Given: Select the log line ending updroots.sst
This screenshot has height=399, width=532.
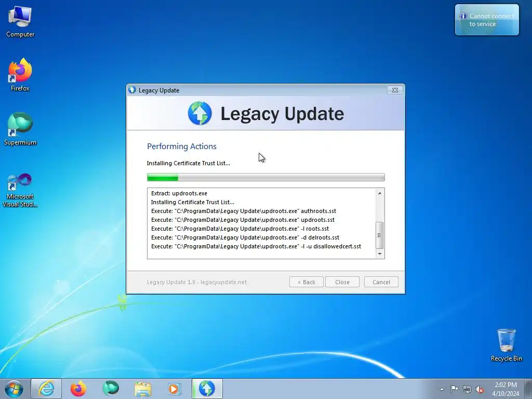Looking at the screenshot, I should coord(243,220).
